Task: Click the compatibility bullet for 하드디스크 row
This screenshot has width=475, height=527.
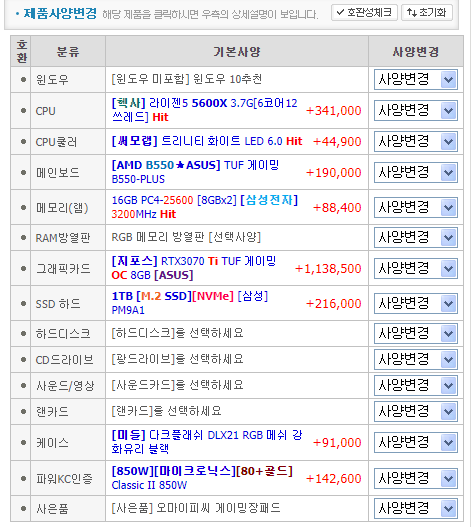Action: [x=23, y=333]
